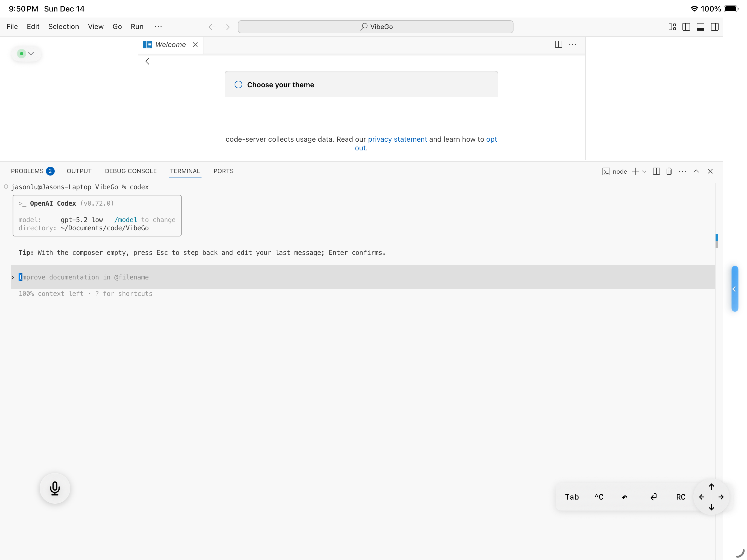Toggle the primary side bar

pyautogui.click(x=686, y=27)
